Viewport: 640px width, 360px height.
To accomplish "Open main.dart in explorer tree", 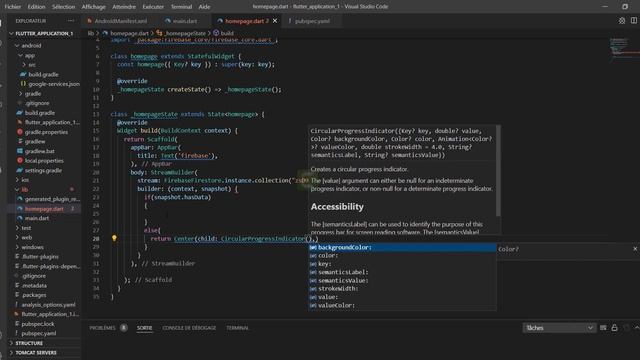I will tap(37, 218).
